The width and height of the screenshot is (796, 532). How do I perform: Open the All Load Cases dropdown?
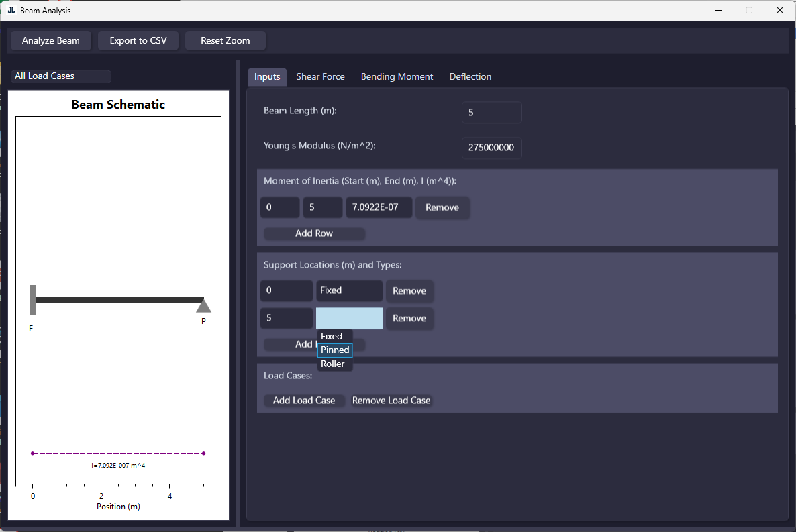tap(60, 76)
